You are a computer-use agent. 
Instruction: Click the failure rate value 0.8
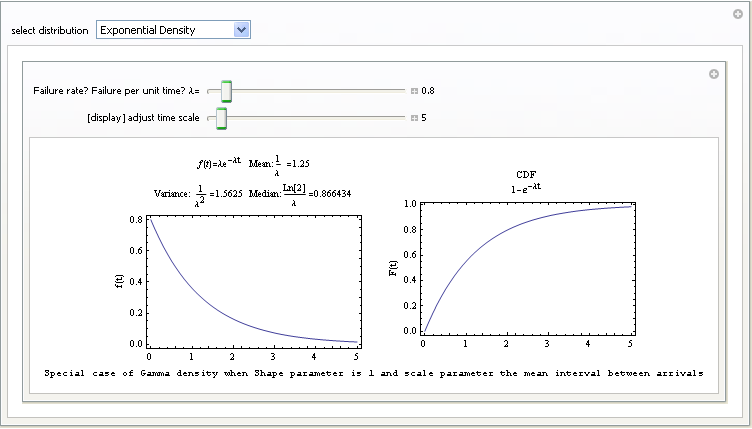pos(428,91)
